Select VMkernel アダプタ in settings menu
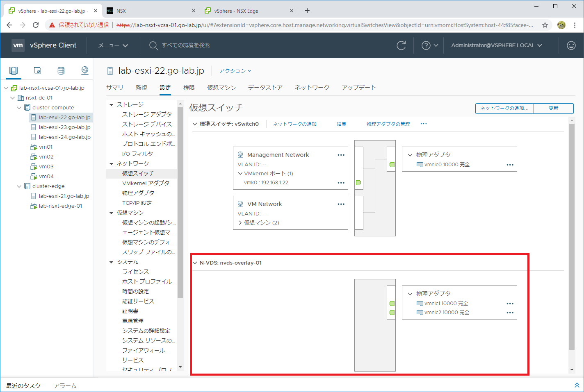Screen dimensions: 584x392 pyautogui.click(x=146, y=183)
